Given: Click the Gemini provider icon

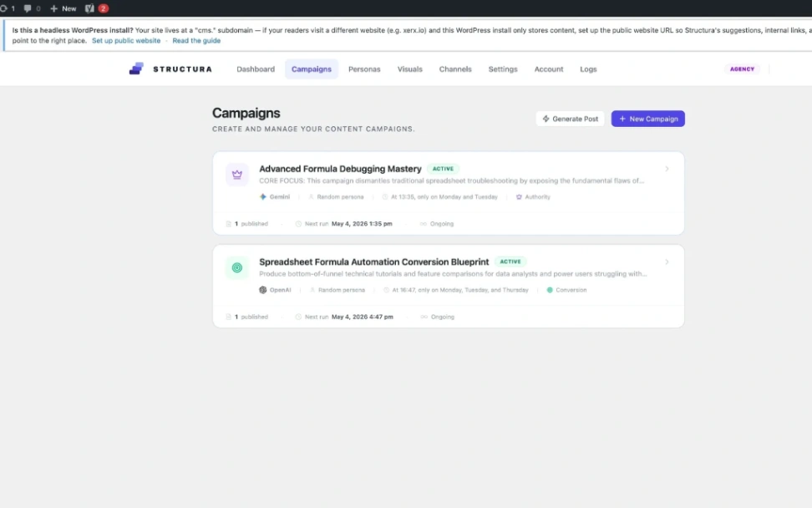Looking at the screenshot, I should (x=263, y=197).
